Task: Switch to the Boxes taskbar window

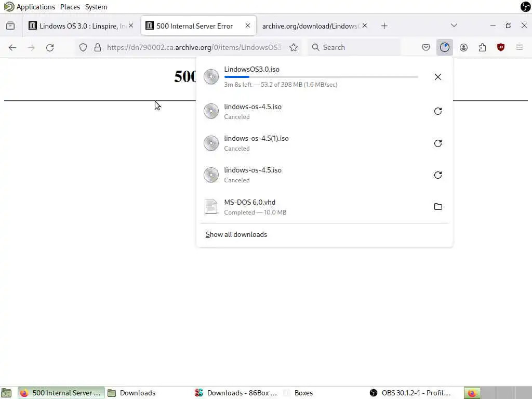Action: [x=298, y=393]
